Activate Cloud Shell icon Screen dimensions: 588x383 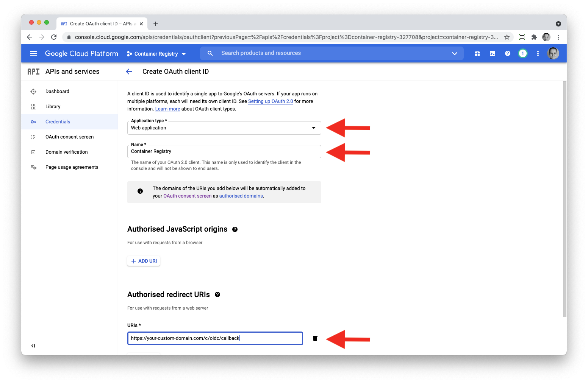point(493,53)
